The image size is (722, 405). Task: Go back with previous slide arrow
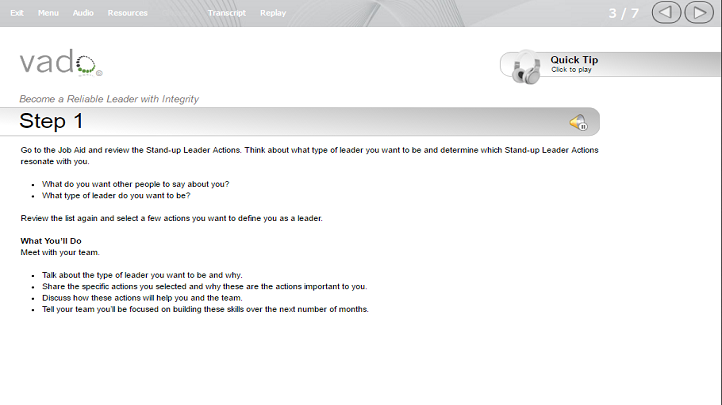666,12
